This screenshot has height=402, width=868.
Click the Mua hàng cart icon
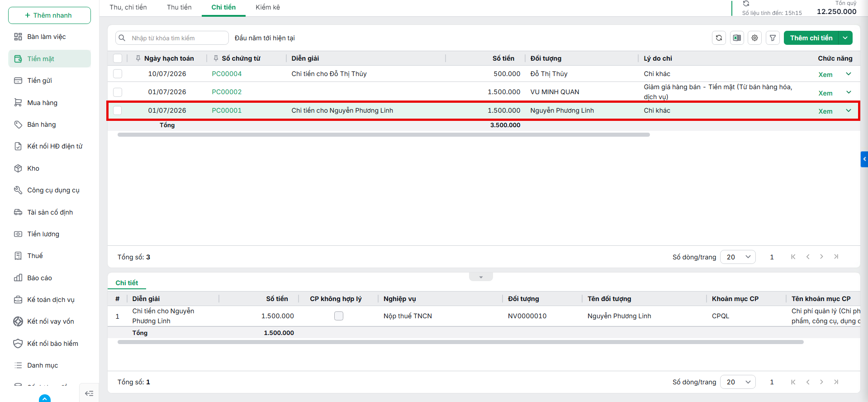point(18,103)
